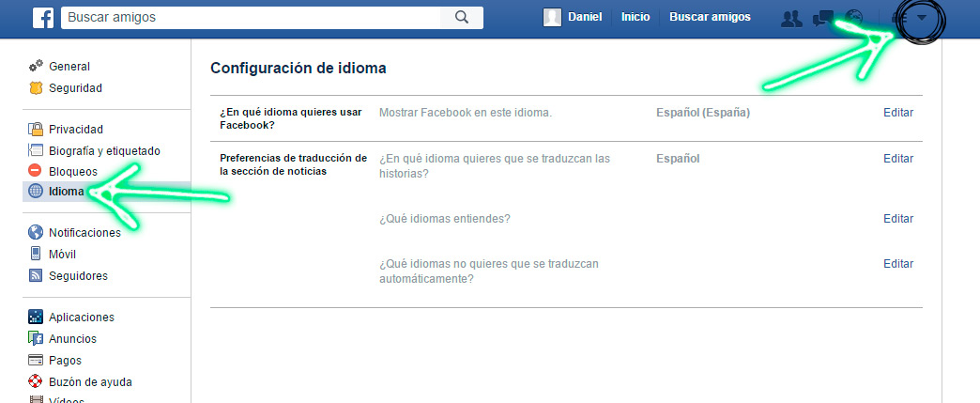Click the ¿Qué idiomas entiendes? question text
This screenshot has width=980, height=403.
[x=444, y=219]
